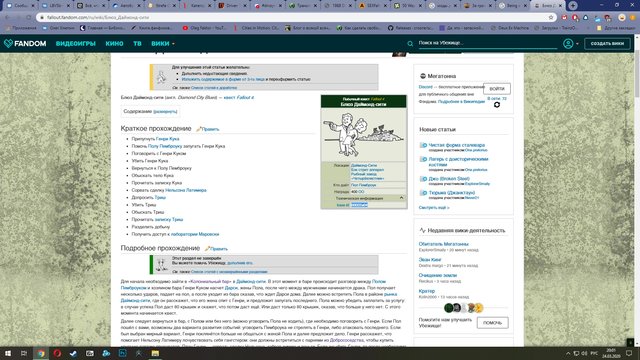Open a new browser tab with plus
Image resolution: width=640 pixels, height=360 pixels.
[573, 6]
